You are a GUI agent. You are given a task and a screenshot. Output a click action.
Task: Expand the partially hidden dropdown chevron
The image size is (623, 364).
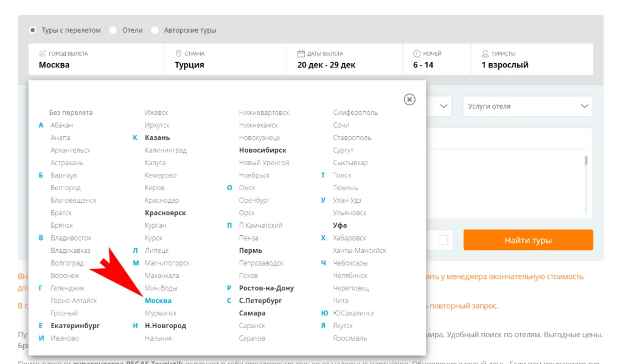tap(444, 106)
